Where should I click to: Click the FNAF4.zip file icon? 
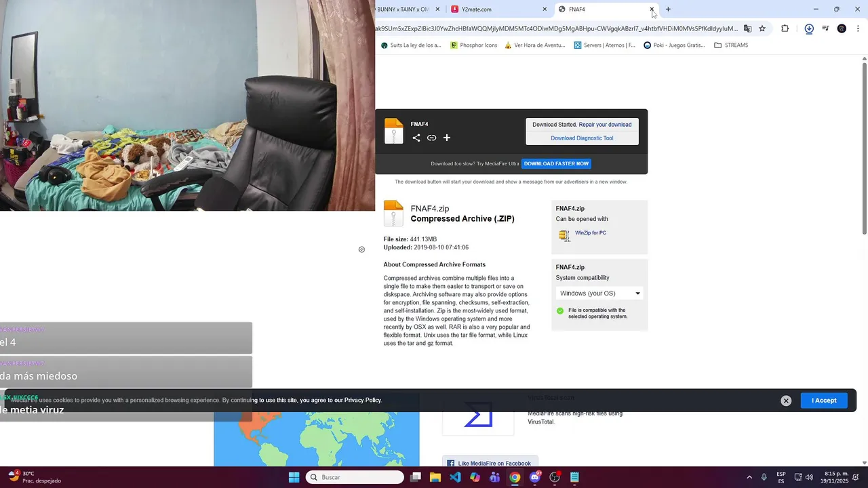pos(393,213)
